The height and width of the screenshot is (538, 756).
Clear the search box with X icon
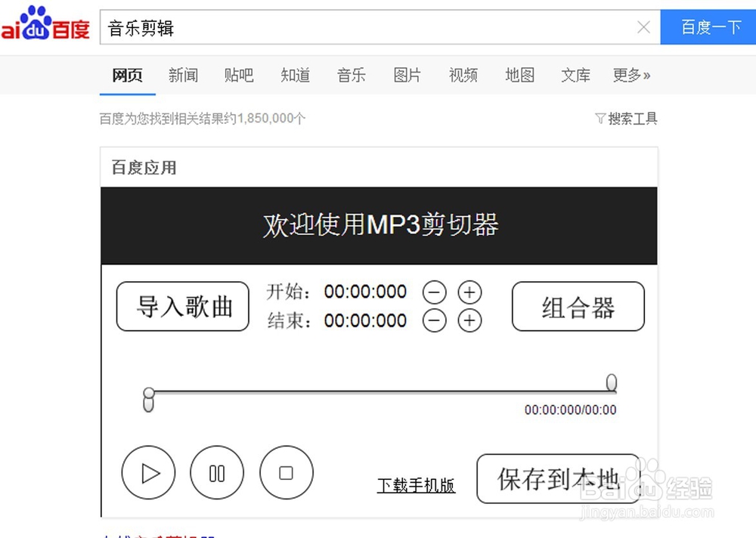click(x=643, y=27)
